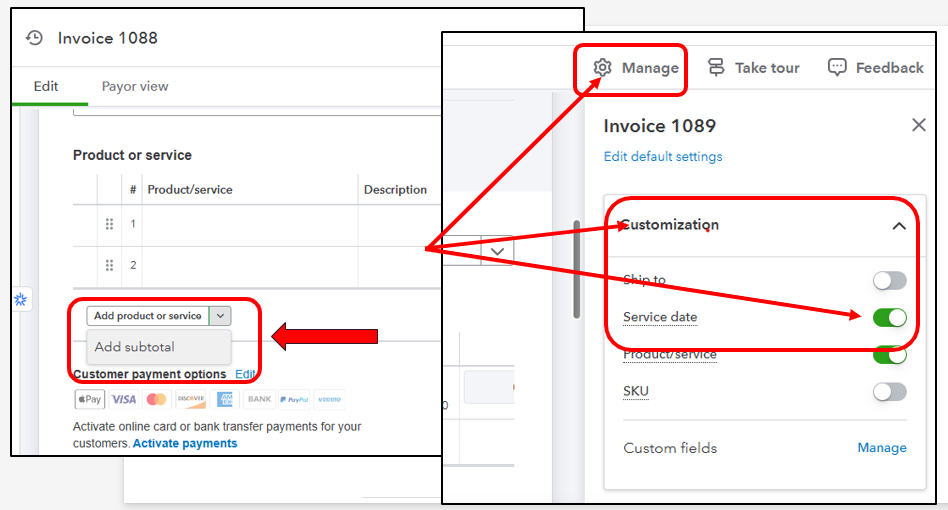Click the blue sparkle assistant icon

pyautogui.click(x=21, y=299)
